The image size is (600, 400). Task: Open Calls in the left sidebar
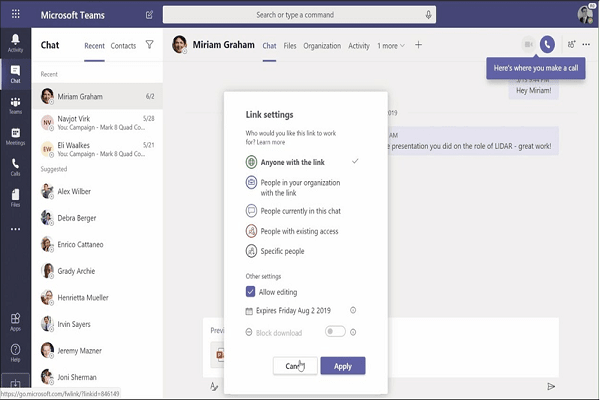tap(15, 167)
